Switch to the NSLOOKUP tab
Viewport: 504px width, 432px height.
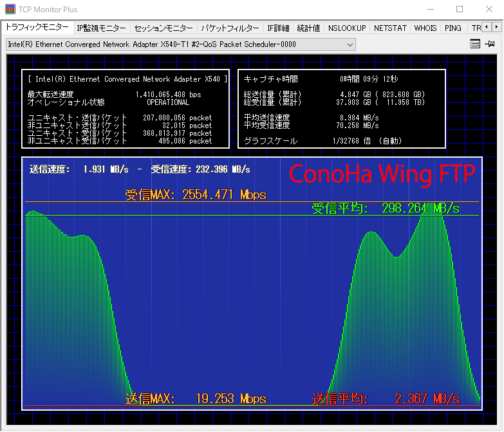[346, 28]
